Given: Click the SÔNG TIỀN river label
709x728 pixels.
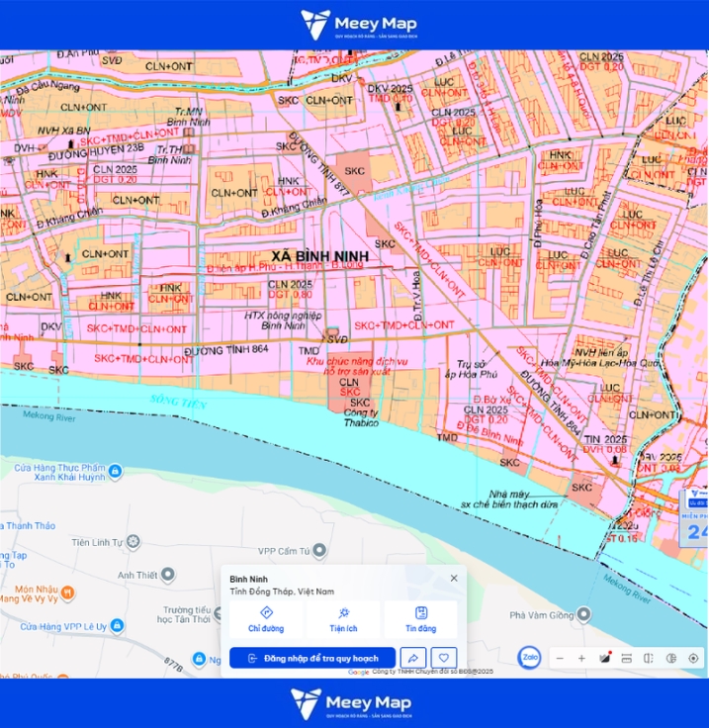Looking at the screenshot, I should (x=179, y=402).
